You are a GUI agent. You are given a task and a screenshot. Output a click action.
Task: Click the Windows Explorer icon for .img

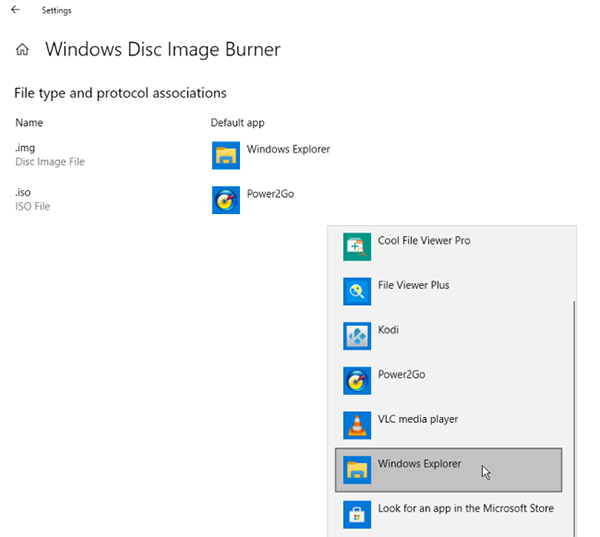point(226,155)
